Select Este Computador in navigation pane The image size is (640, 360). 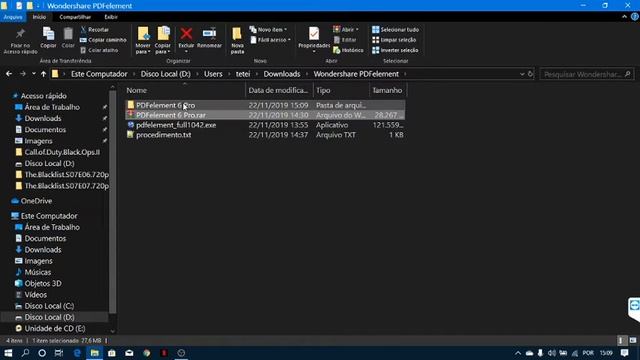click(49, 216)
